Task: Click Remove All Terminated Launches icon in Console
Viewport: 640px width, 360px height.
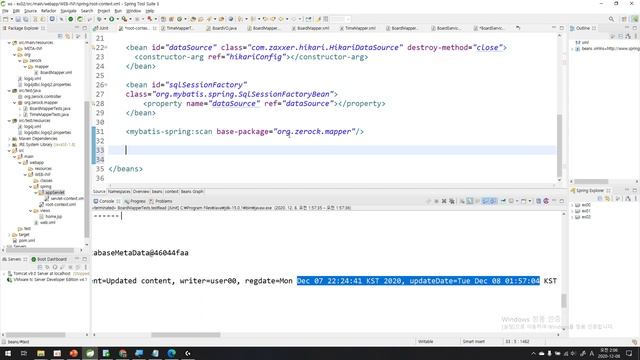Action: pyautogui.click(x=452, y=201)
